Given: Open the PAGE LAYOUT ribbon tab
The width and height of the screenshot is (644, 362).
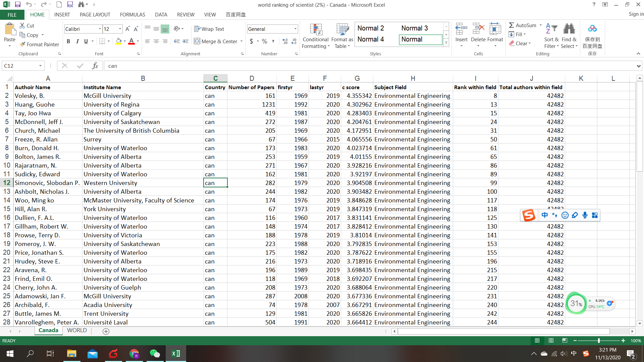Looking at the screenshot, I should click(95, 15).
